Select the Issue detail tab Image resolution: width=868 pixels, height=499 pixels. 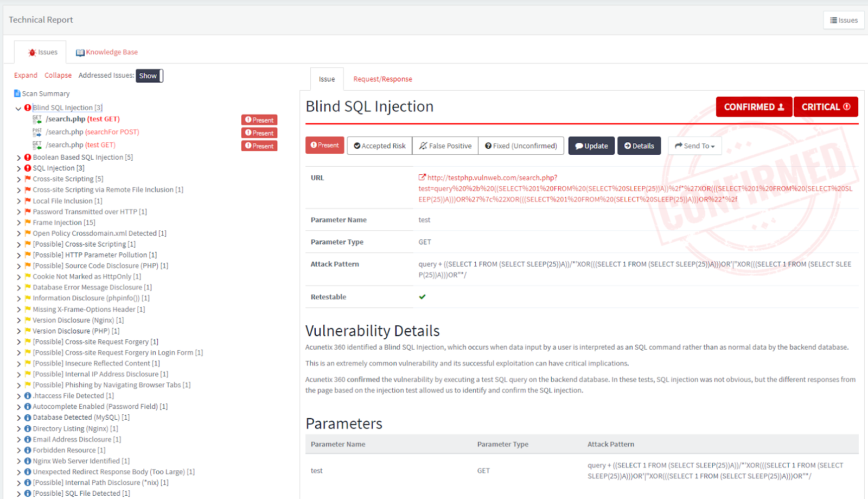click(x=327, y=79)
